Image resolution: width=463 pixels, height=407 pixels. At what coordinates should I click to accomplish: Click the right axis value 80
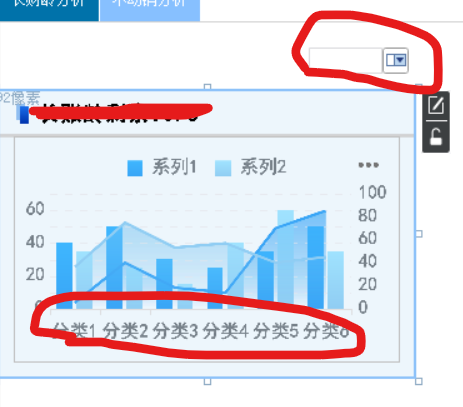(367, 215)
